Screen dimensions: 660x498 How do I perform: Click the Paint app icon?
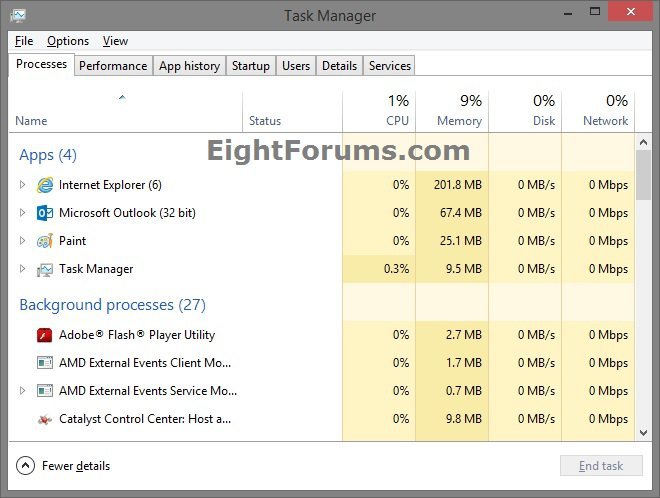(45, 241)
